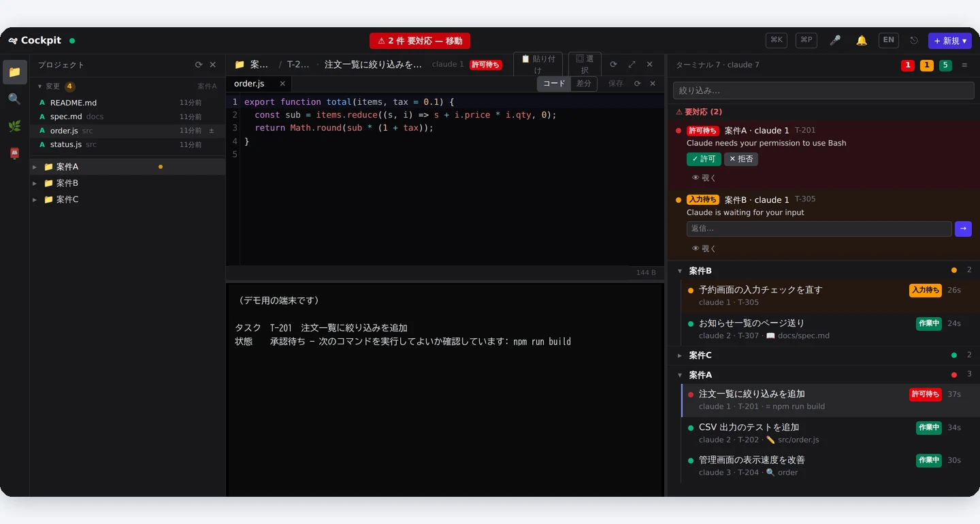The height and width of the screenshot is (524, 980).
Task: Open the search icon in left sidebar
Action: [x=14, y=99]
